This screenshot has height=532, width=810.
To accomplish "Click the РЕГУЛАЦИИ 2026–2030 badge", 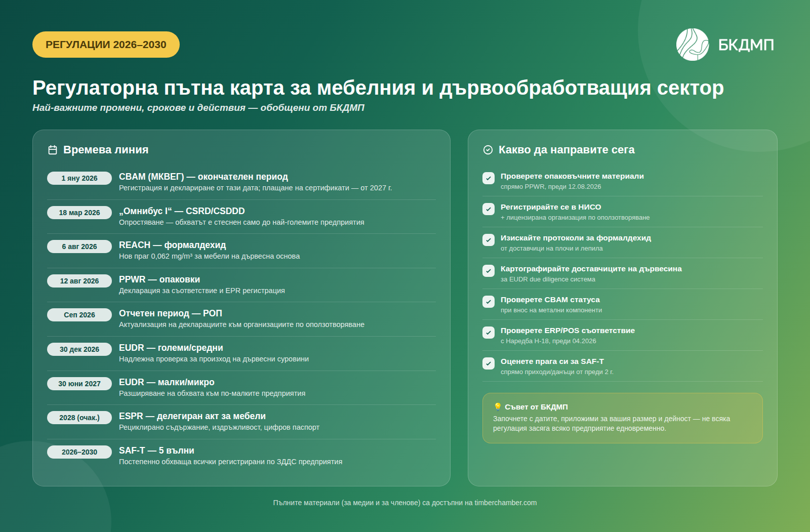I will [106, 45].
